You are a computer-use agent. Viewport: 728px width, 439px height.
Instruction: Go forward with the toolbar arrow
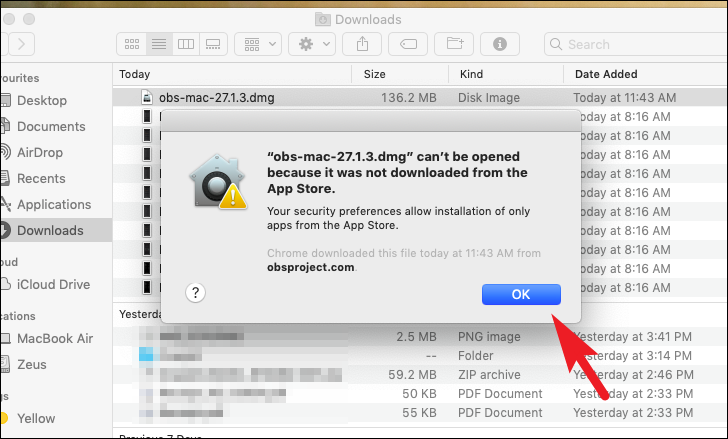click(21, 44)
